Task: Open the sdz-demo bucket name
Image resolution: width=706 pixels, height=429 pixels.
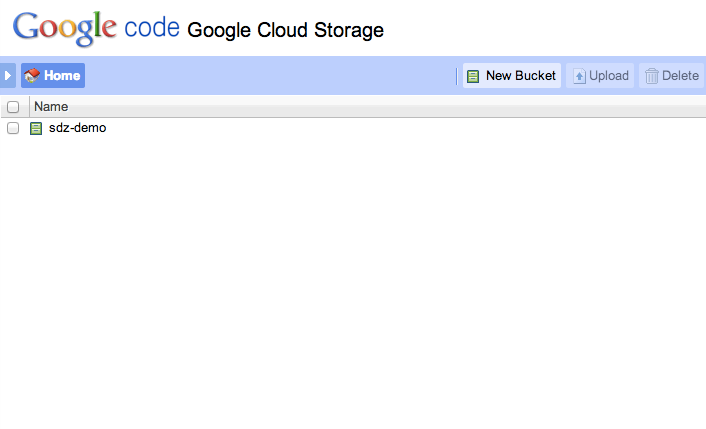Action: click(77, 128)
